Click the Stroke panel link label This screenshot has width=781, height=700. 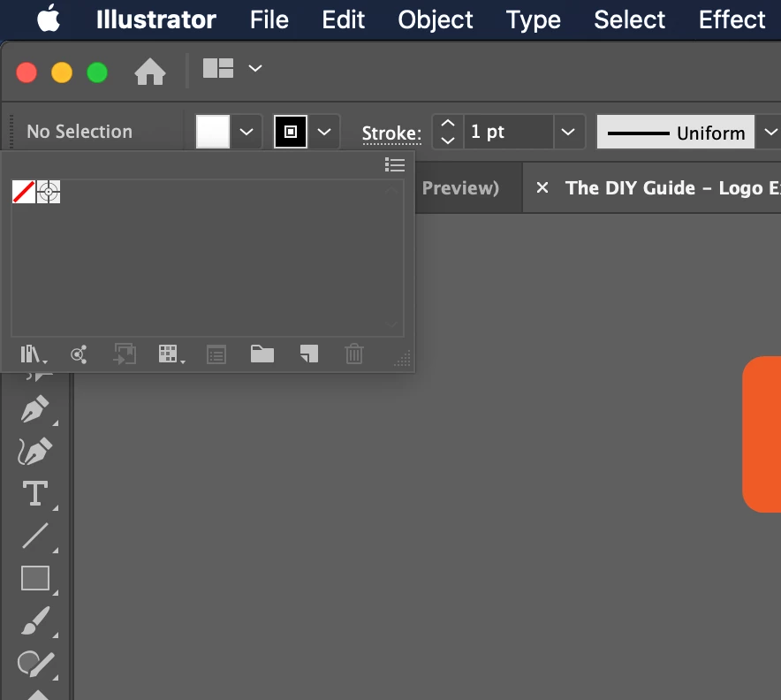391,133
